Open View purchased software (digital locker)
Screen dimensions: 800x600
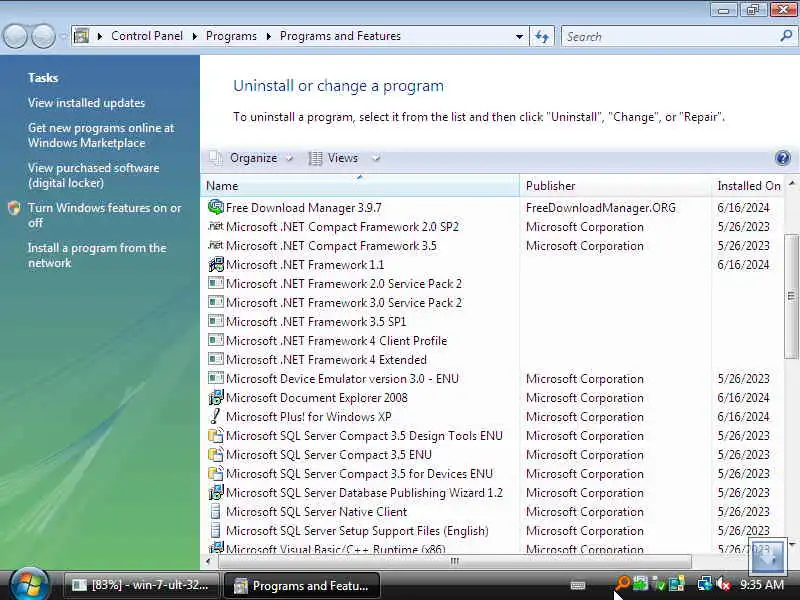coord(93,176)
